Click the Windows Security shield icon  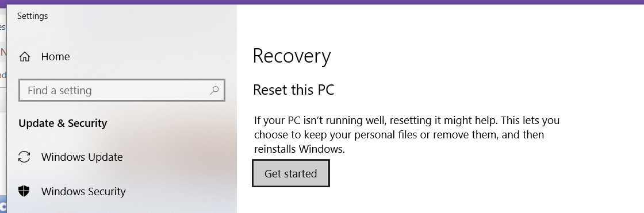pos(25,191)
